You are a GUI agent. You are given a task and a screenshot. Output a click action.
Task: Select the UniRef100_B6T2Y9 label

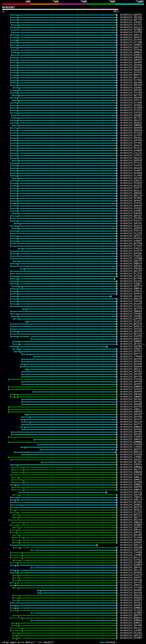point(131,334)
